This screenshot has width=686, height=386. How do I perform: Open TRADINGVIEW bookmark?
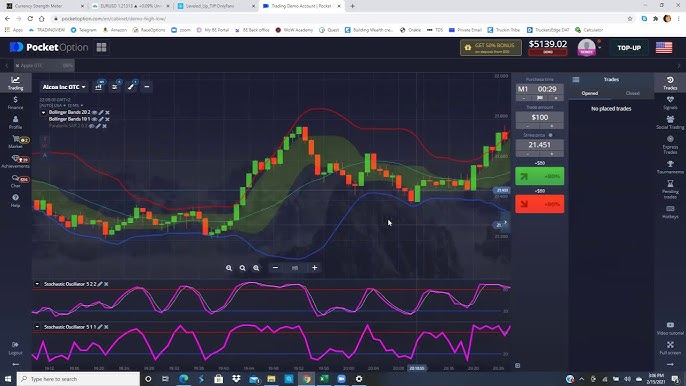pos(46,30)
